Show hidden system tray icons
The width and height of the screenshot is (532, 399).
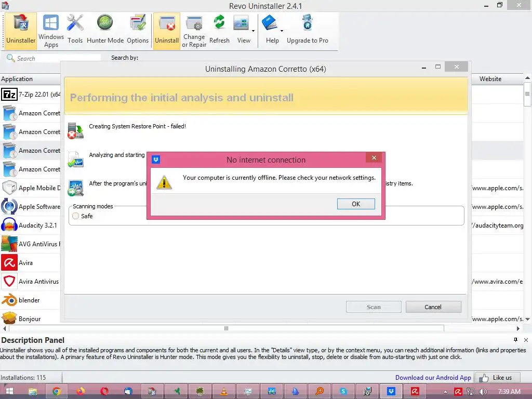[x=445, y=392]
